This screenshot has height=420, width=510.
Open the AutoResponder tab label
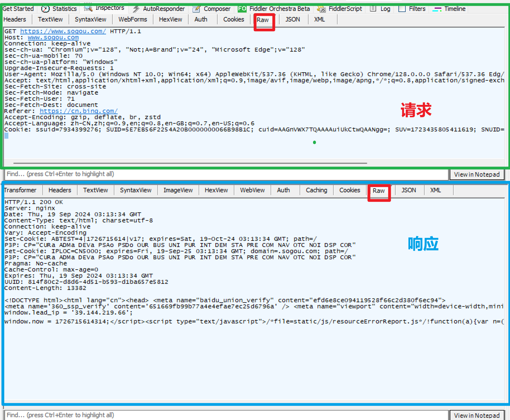tap(164, 9)
